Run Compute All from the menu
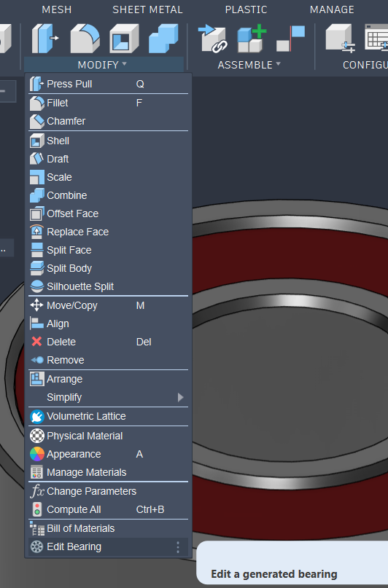388x588 pixels. tap(108, 509)
